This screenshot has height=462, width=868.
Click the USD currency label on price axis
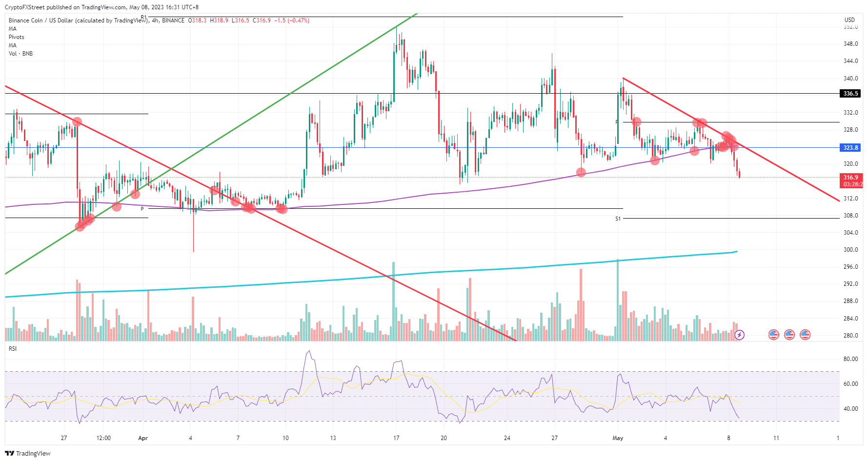pyautogui.click(x=849, y=20)
